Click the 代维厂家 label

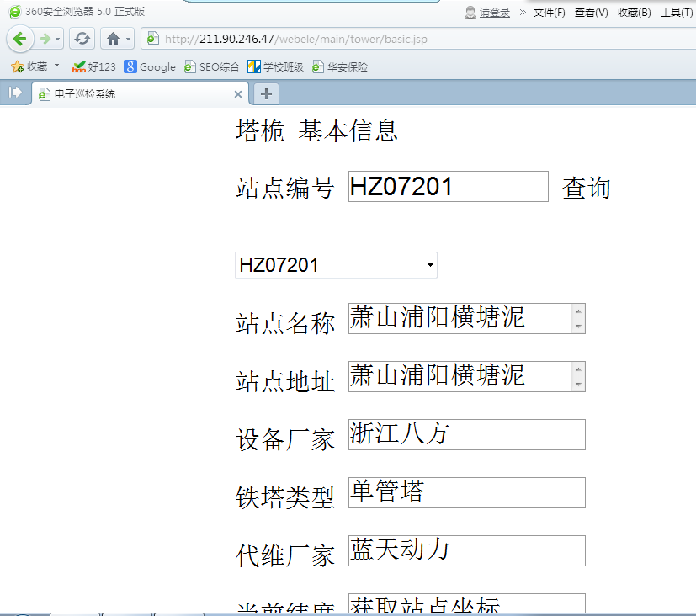(285, 555)
